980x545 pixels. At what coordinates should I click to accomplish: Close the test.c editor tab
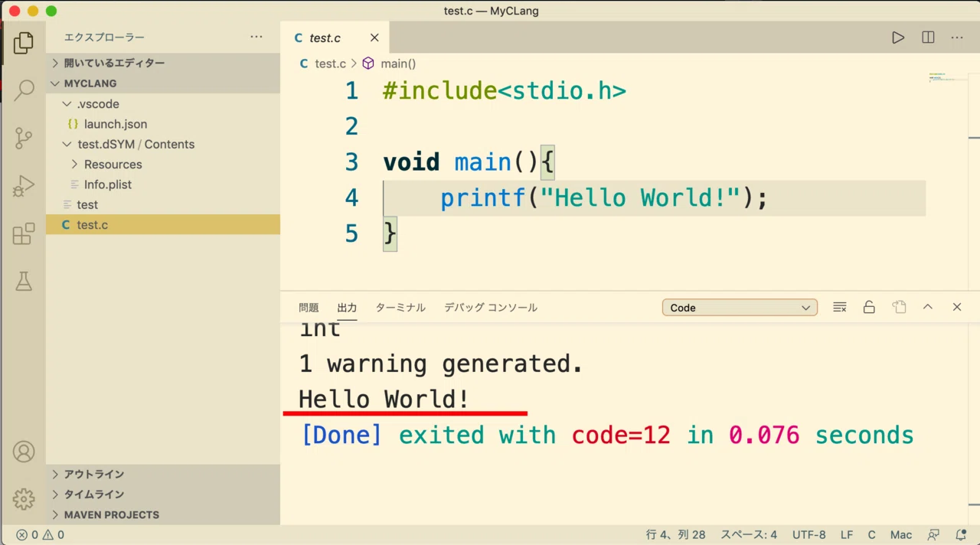(374, 38)
